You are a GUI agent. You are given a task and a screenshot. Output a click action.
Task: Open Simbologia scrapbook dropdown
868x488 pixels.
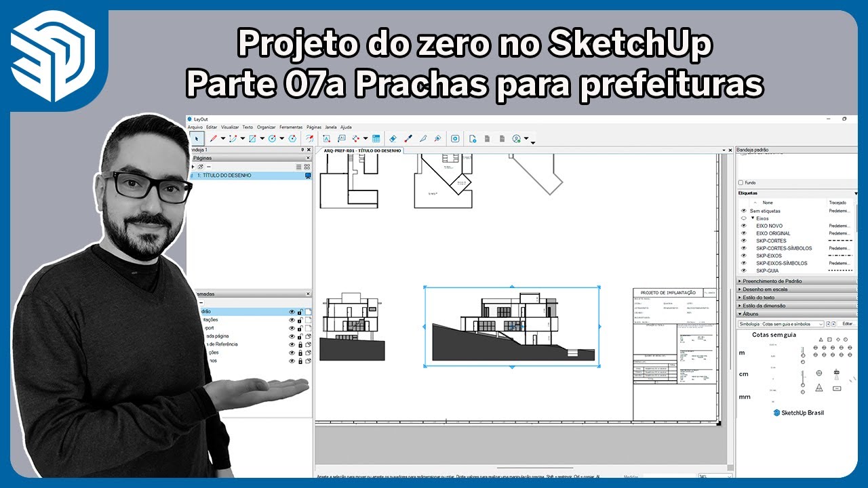pyautogui.click(x=781, y=324)
